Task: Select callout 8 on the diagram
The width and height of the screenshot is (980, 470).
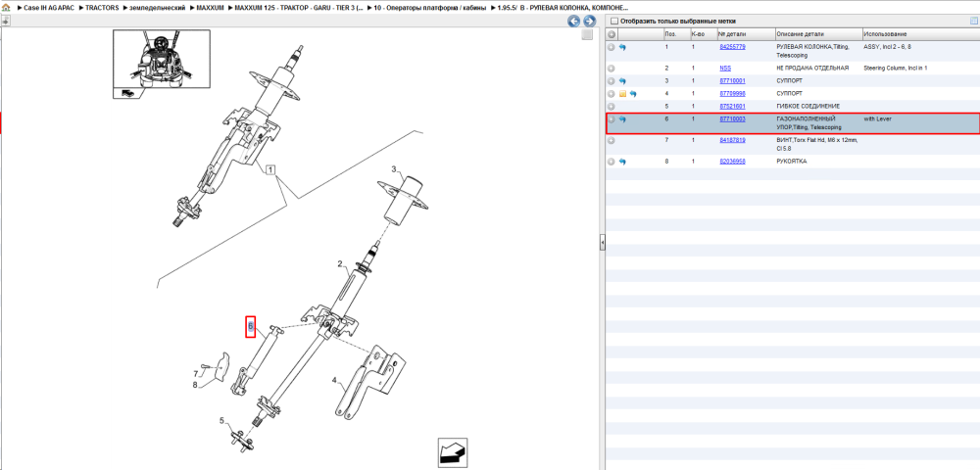Action: point(195,385)
